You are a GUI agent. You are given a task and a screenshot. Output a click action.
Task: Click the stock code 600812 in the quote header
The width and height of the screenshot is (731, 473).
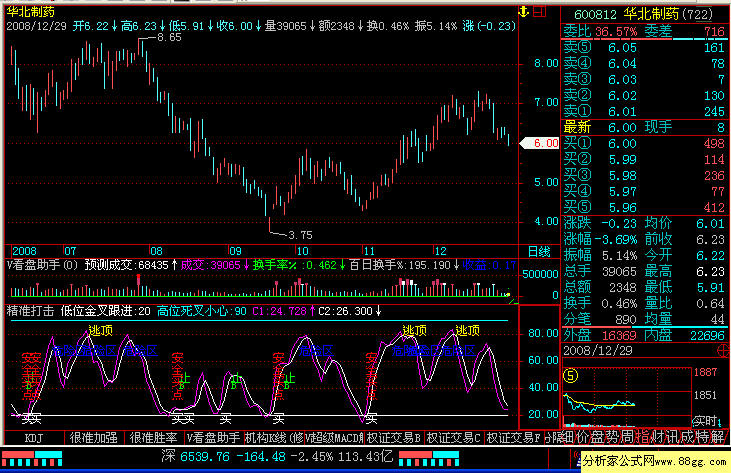595,15
